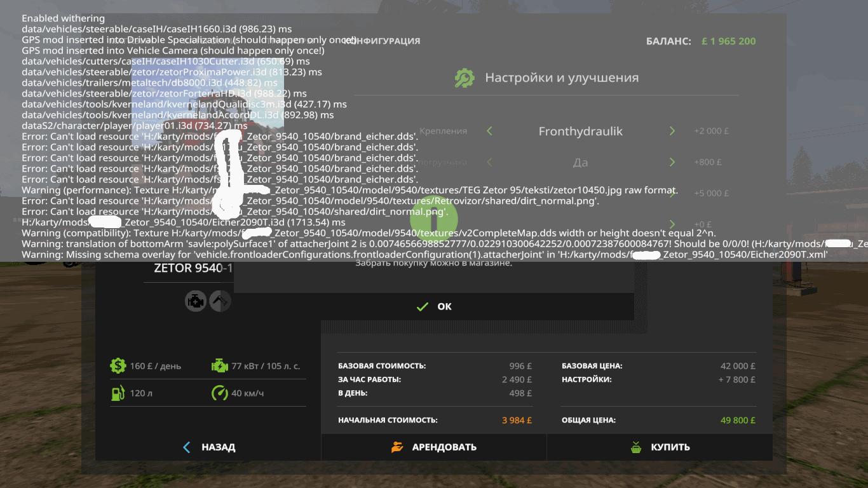
Task: Confirm the dialog with OK
Action: pyautogui.click(x=434, y=306)
